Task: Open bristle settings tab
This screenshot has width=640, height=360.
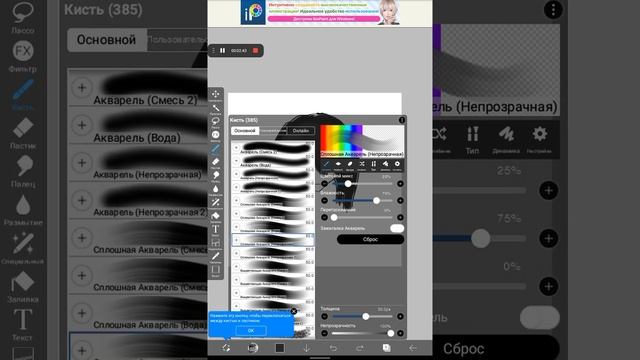Action: [350, 164]
